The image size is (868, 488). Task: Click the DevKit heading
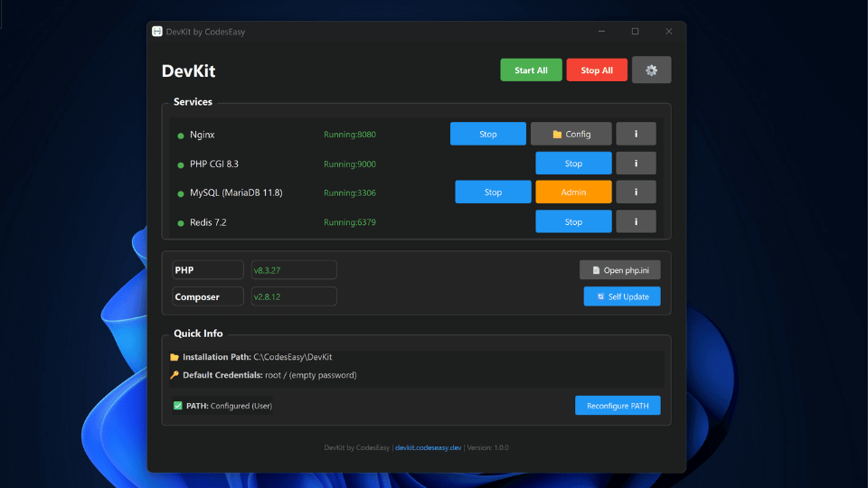188,70
